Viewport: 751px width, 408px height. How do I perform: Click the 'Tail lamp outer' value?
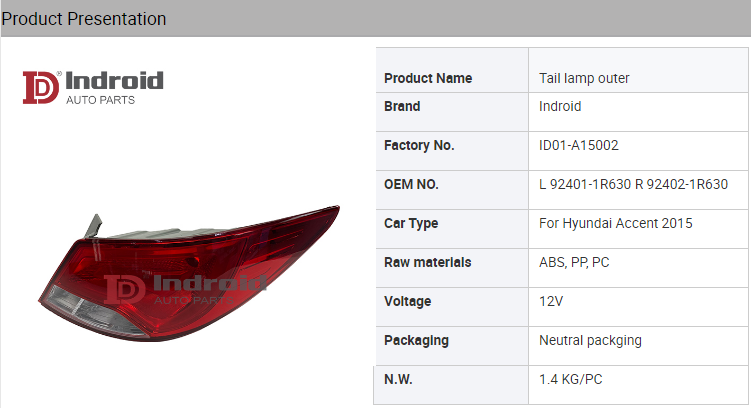(584, 78)
